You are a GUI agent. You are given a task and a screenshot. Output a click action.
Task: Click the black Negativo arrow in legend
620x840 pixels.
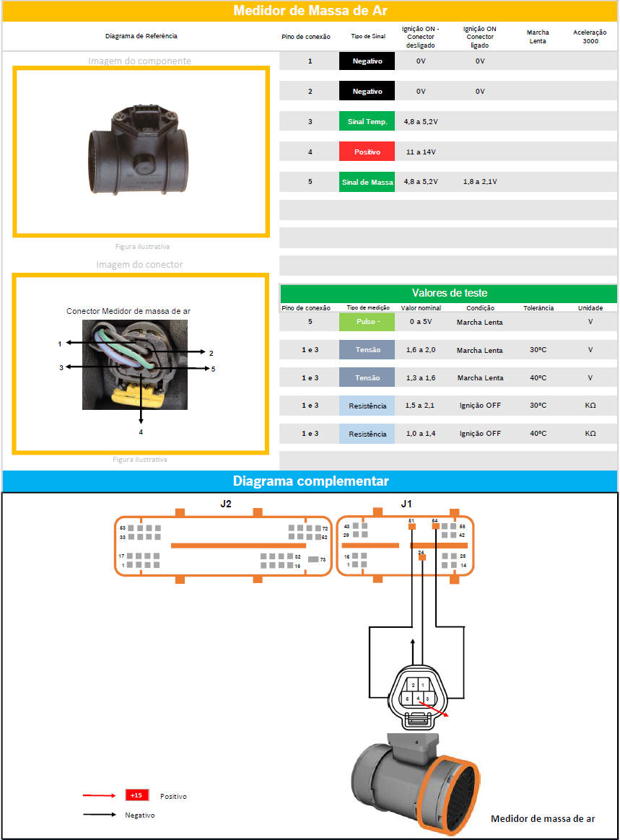click(100, 815)
